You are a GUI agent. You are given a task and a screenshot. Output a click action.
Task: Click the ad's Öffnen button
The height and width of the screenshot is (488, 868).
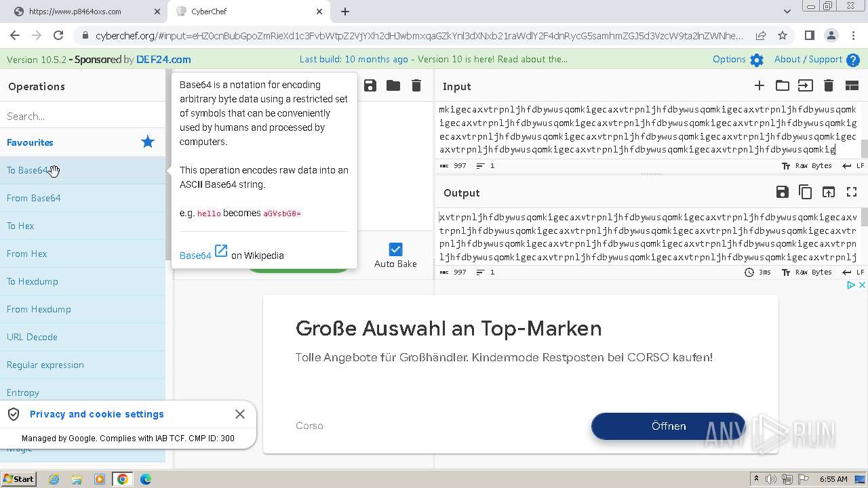669,426
